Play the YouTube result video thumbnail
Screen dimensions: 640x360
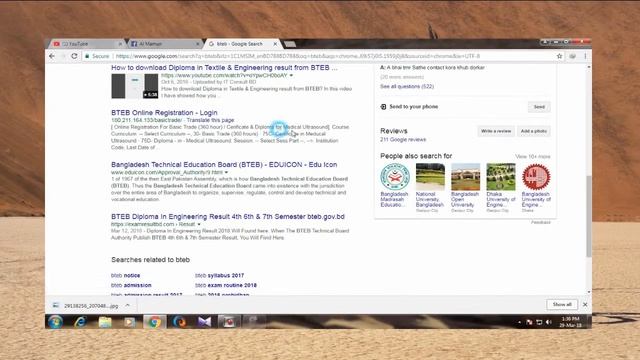pyautogui.click(x=135, y=86)
